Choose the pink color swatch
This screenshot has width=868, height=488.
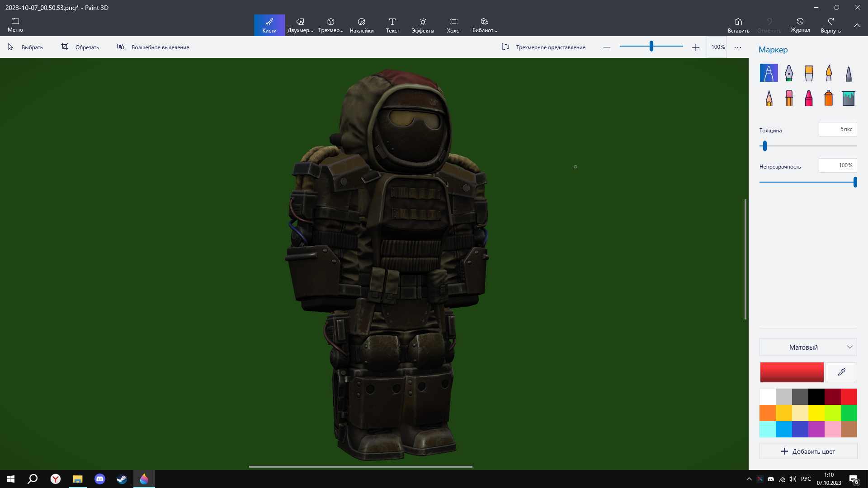[833, 429]
